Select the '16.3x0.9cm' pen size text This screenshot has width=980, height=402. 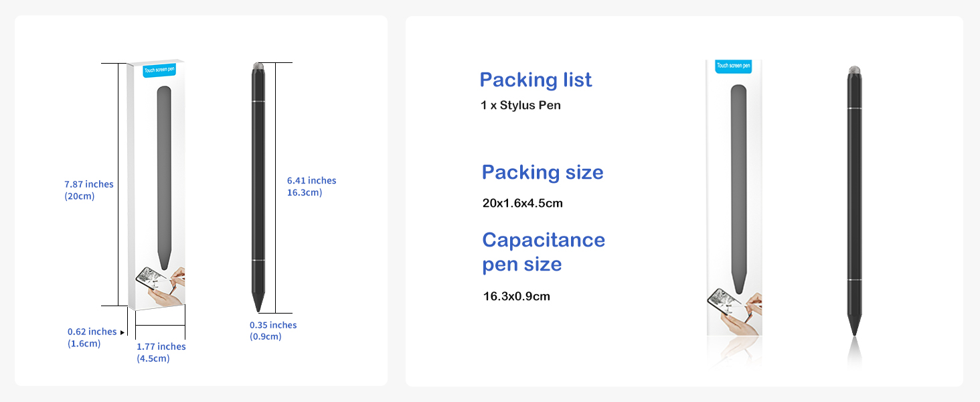[x=517, y=296]
